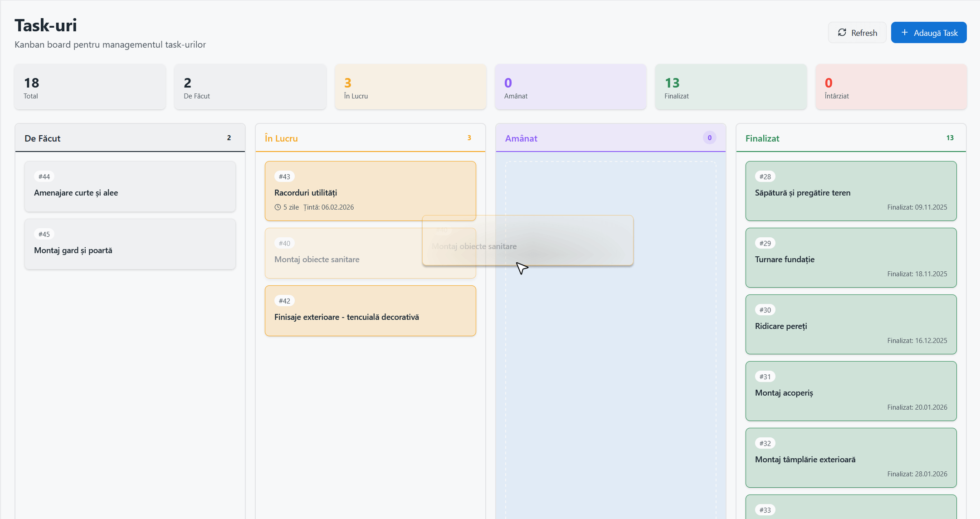
Task: Click the plus icon on Adaugă Task button
Action: (905, 32)
